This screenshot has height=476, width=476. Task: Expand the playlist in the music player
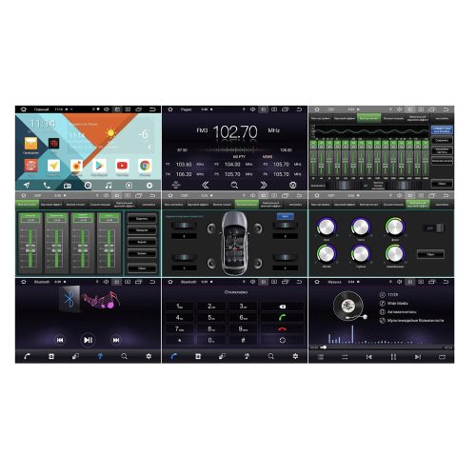321,357
